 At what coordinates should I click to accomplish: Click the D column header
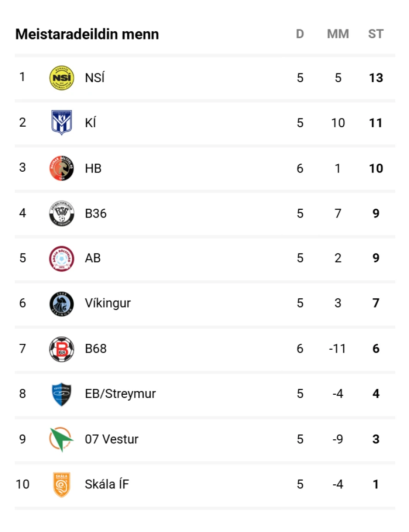pyautogui.click(x=300, y=34)
